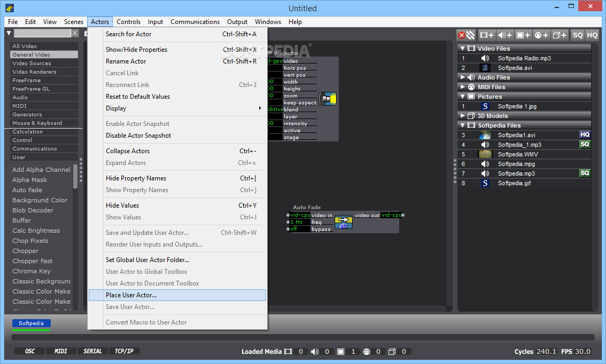Click the broom cleanup icon beside red X
The width and height of the screenshot is (606, 364).
point(470,35)
